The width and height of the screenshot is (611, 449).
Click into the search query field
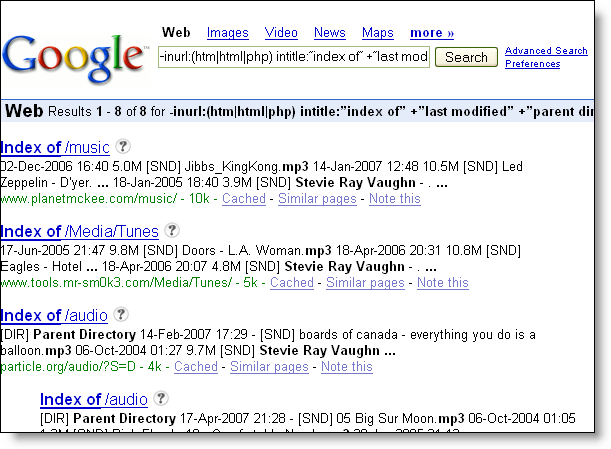[x=294, y=57]
